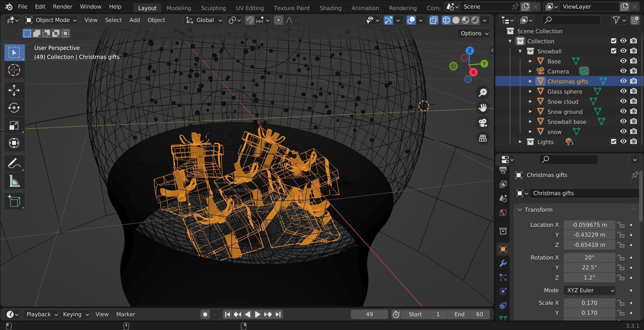Select Snowball base in outliner
The width and height of the screenshot is (644, 330).
pos(566,121)
